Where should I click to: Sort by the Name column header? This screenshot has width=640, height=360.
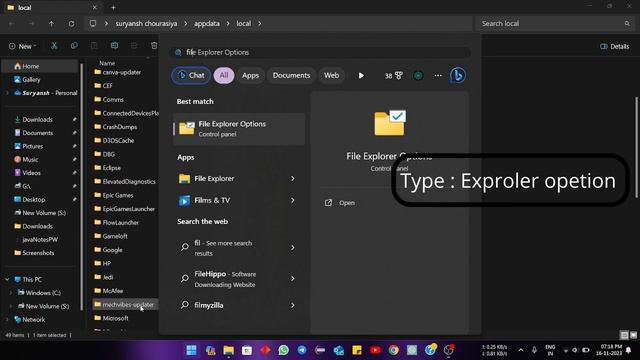click(x=107, y=63)
